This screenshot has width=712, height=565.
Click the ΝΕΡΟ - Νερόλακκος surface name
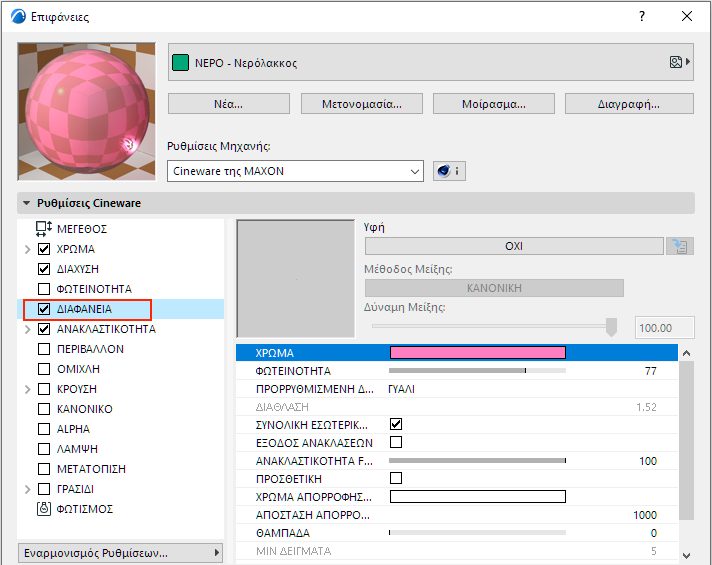(246, 63)
